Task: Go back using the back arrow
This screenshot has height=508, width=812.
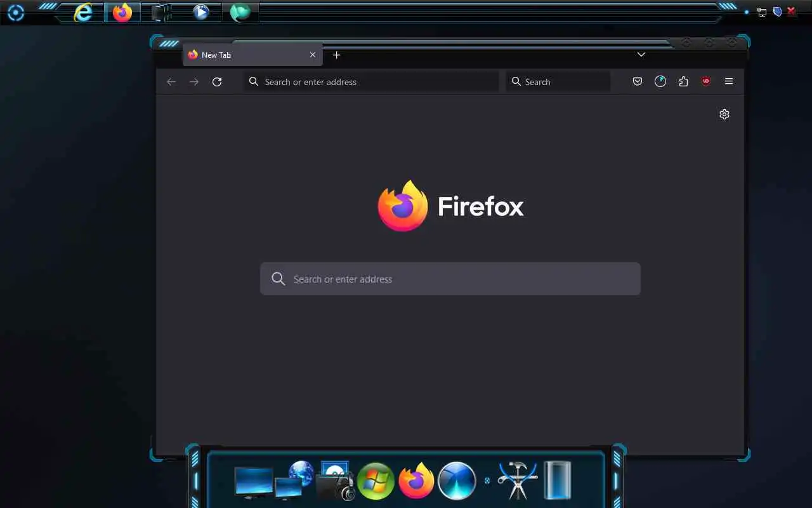Action: click(171, 82)
